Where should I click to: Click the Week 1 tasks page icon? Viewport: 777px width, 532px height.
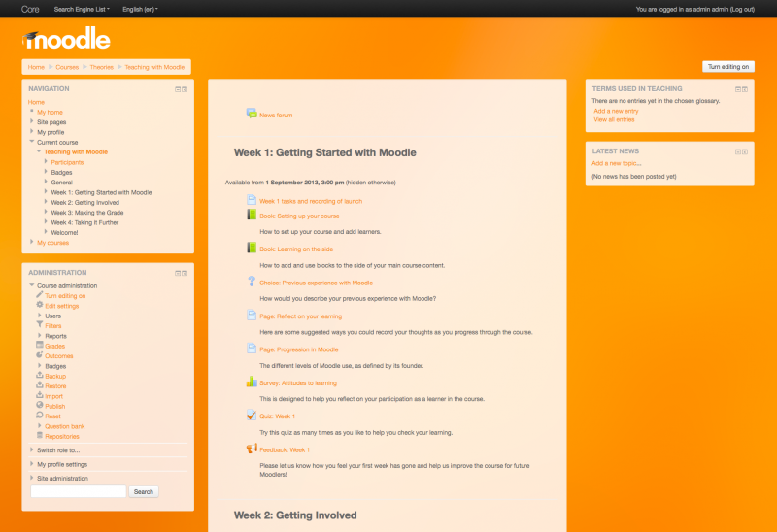click(x=252, y=200)
